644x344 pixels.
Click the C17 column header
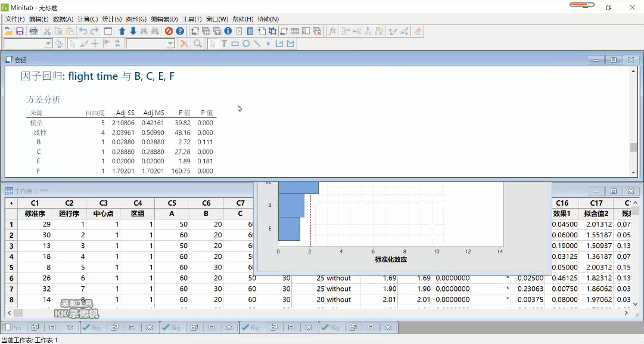coord(596,203)
